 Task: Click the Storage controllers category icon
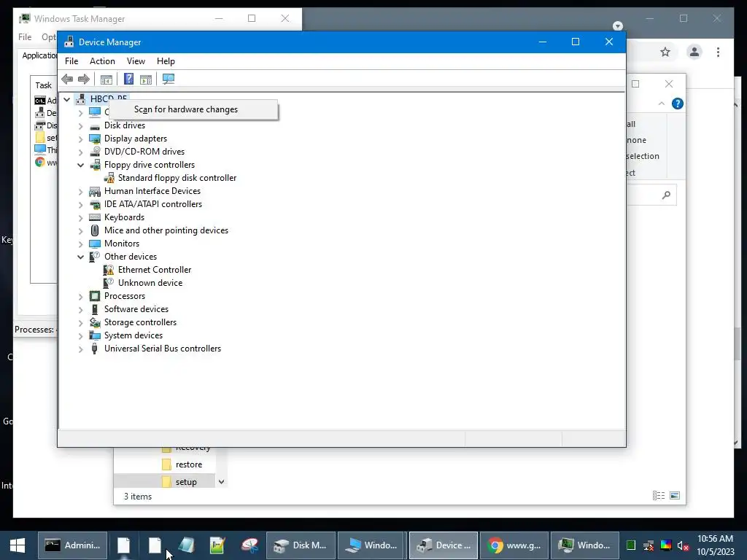point(95,322)
